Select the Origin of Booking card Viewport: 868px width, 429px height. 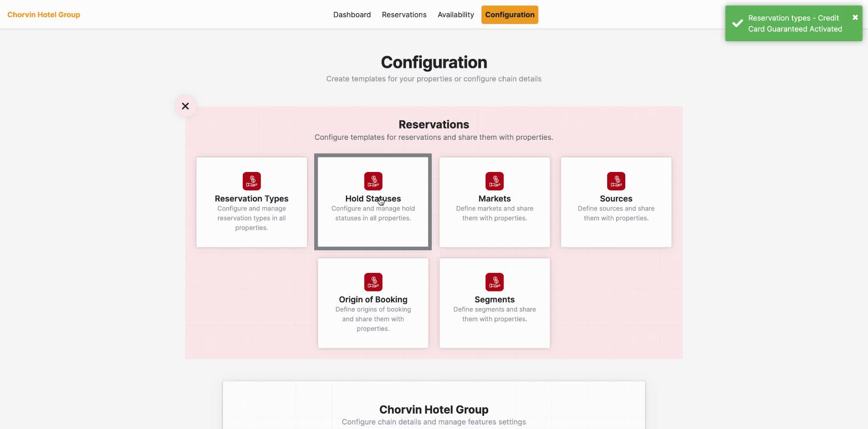click(x=373, y=303)
